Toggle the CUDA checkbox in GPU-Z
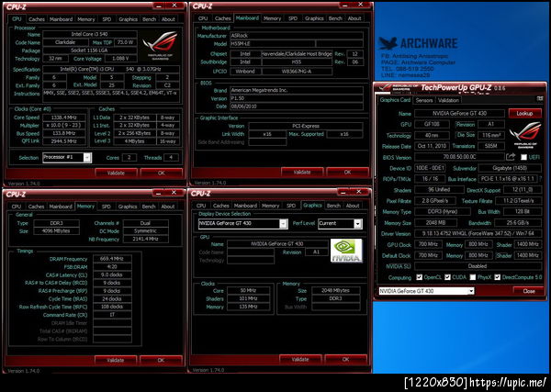Viewport: 551px width, 392px height. [447, 277]
